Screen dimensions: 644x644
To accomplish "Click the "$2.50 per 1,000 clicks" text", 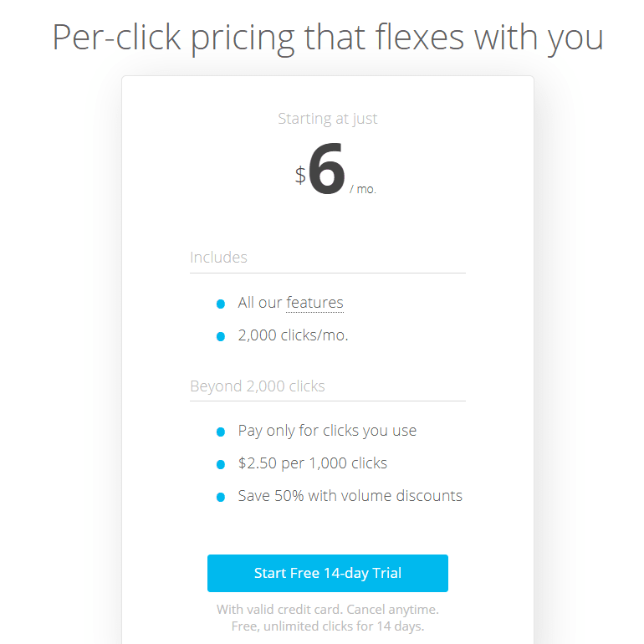I will tap(313, 463).
